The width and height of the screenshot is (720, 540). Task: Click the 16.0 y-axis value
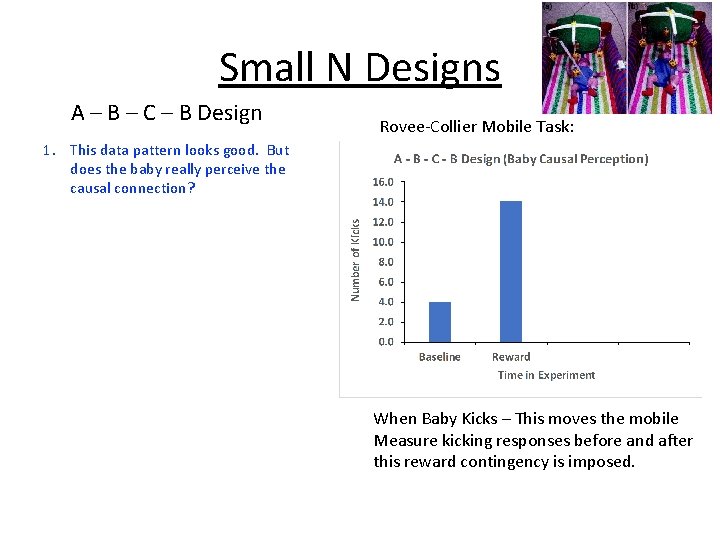pyautogui.click(x=383, y=182)
